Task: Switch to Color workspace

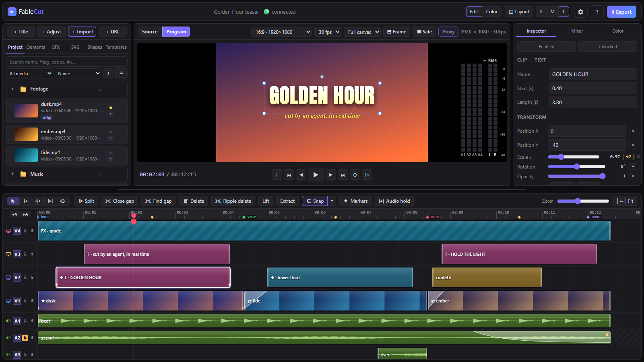Action: pyautogui.click(x=492, y=12)
